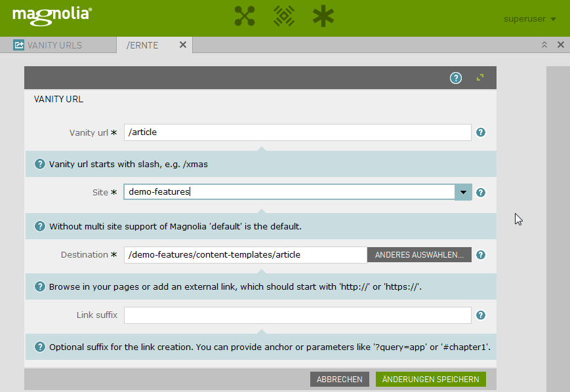Collapse the tab bar with double chevron
The width and height of the screenshot is (570, 392).
(544, 45)
